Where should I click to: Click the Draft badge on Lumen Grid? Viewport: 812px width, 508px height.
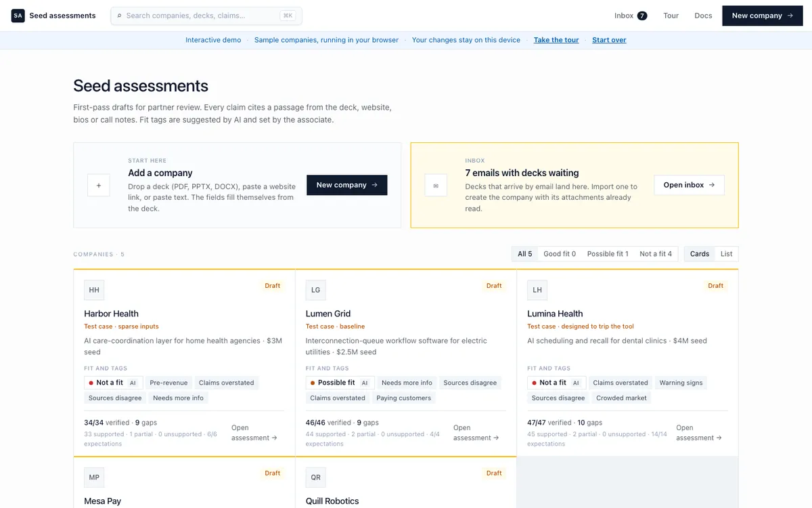(x=494, y=286)
